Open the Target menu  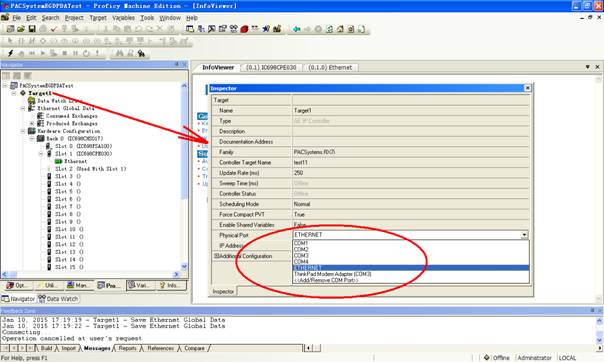pyautogui.click(x=98, y=18)
